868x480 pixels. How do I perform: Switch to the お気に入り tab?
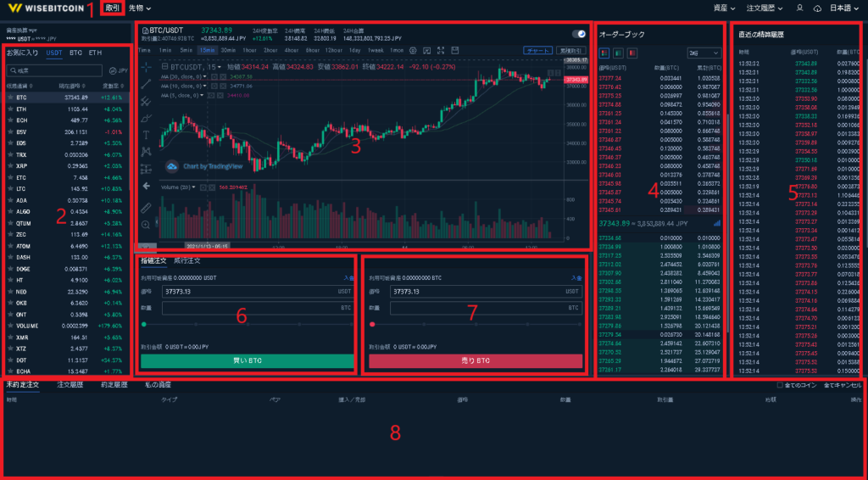coord(22,53)
